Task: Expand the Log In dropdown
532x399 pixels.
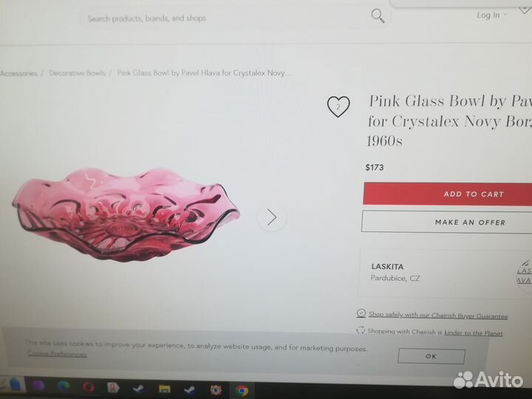Action: (x=492, y=15)
